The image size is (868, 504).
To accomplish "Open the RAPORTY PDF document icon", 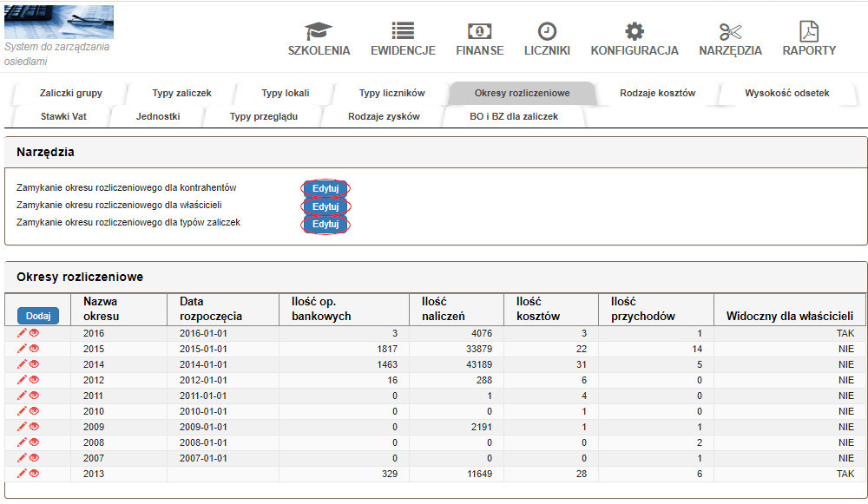I will point(809,31).
